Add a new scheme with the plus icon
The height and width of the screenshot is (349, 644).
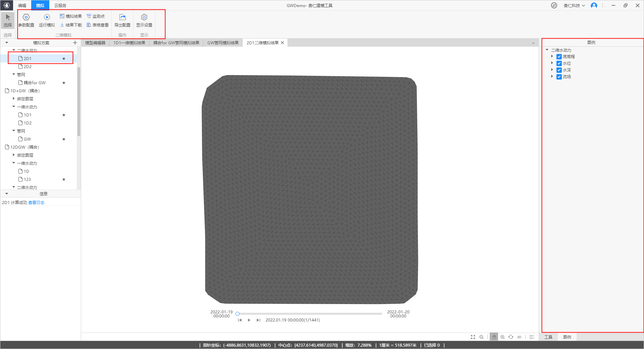pyautogui.click(x=75, y=43)
